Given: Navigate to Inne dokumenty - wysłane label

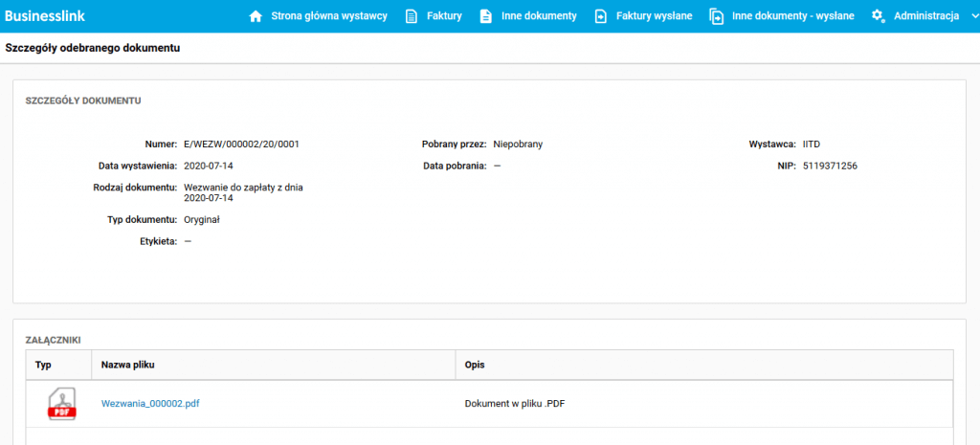Looking at the screenshot, I should 786,16.
